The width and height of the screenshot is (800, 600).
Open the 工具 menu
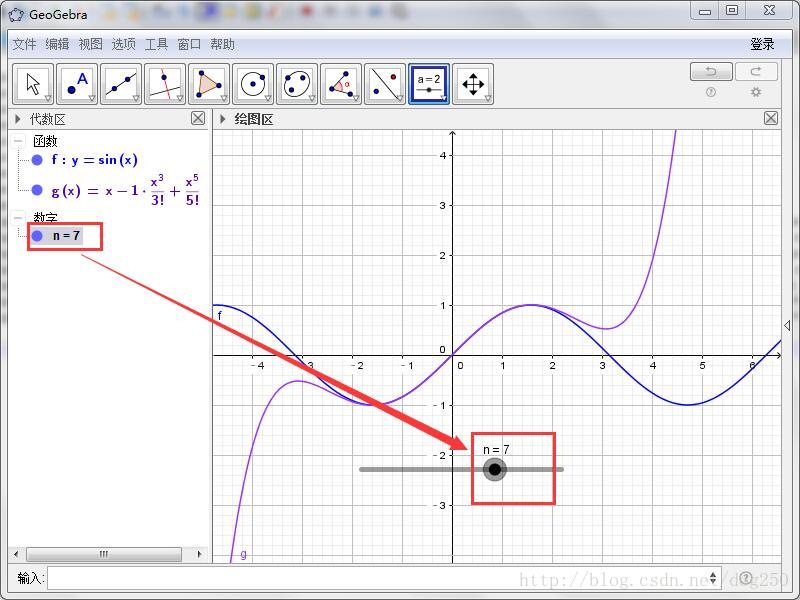click(x=156, y=44)
